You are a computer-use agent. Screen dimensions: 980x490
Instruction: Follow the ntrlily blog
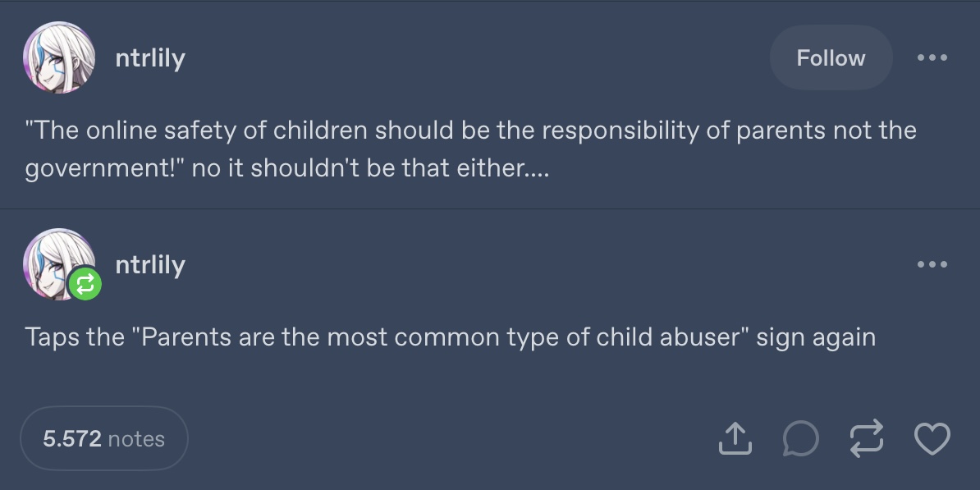(831, 57)
